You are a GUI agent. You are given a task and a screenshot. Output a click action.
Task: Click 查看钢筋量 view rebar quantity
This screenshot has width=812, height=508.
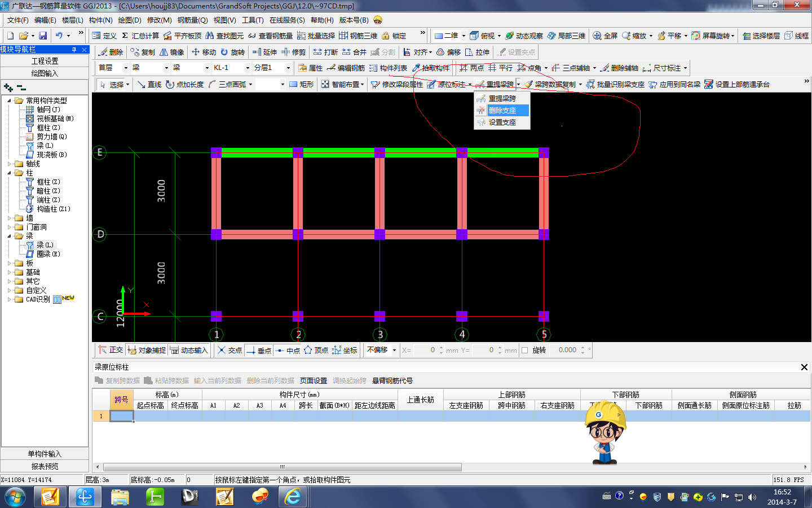[270, 36]
